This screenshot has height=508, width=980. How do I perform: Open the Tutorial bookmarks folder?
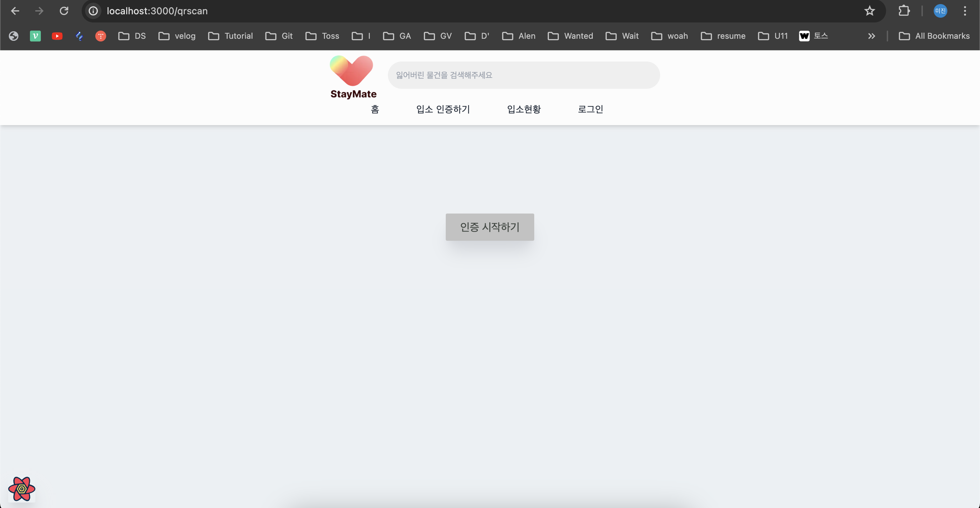coord(231,36)
